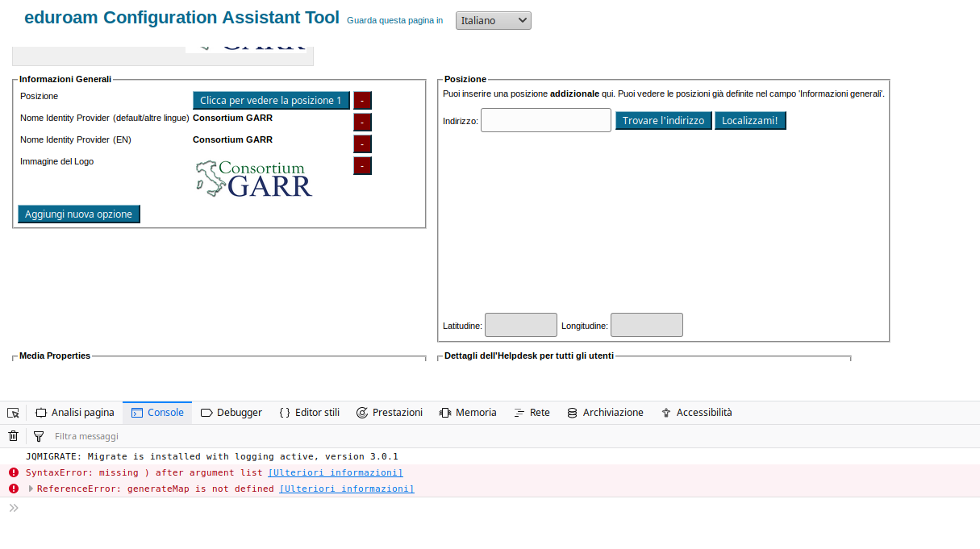This screenshot has width=980, height=549.
Task: Open the Prestazioni panel
Action: (x=390, y=413)
